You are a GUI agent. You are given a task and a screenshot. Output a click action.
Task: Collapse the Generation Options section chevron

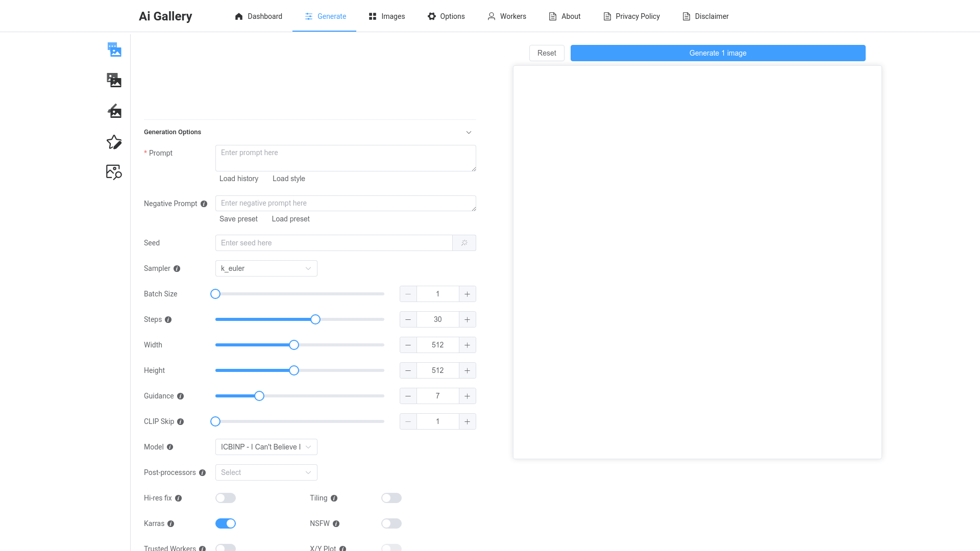tap(469, 133)
